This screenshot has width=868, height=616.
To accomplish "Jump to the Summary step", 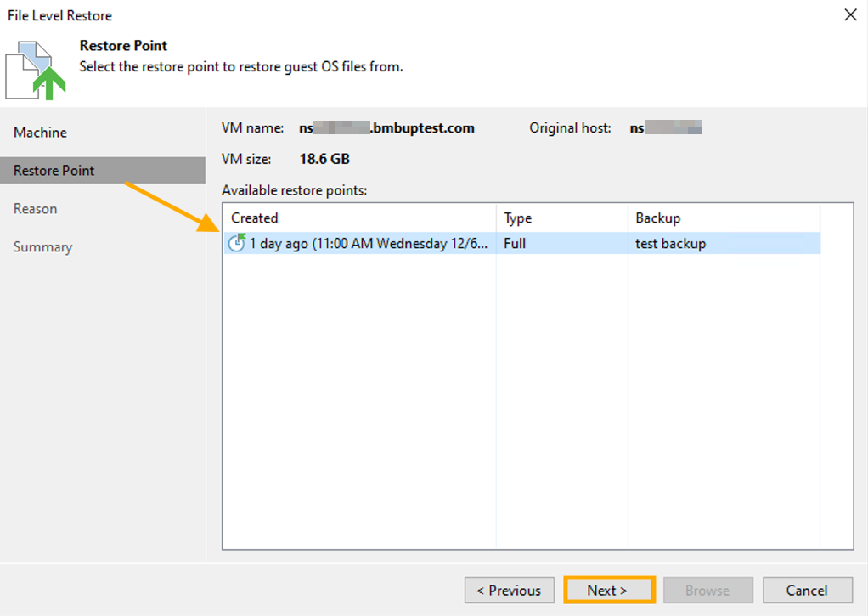I will pyautogui.click(x=42, y=246).
